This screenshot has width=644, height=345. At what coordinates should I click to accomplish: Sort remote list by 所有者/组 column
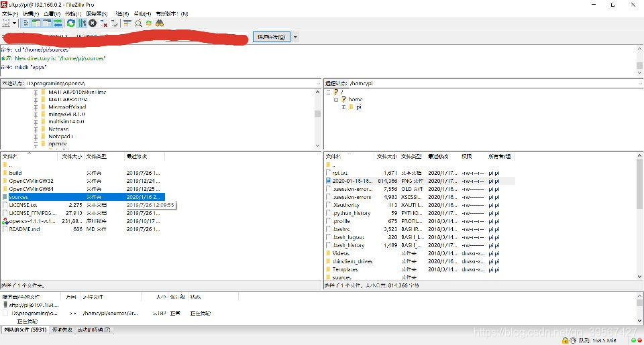[x=499, y=156]
